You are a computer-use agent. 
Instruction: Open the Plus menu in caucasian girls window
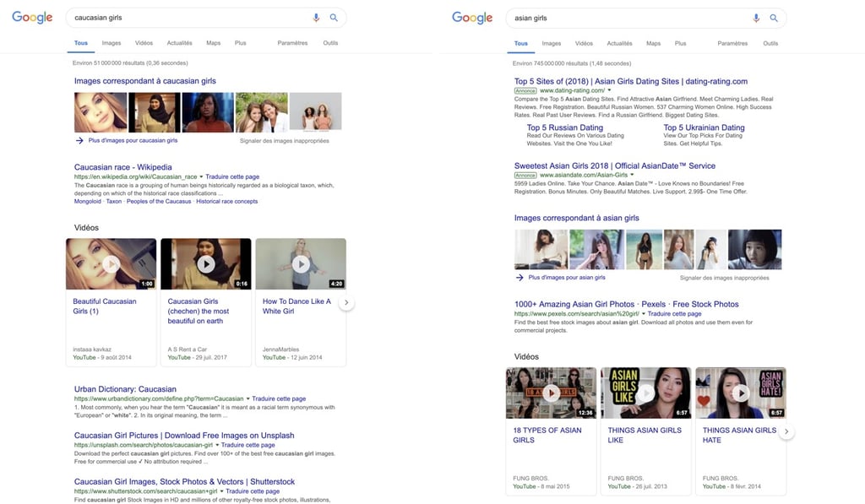point(241,43)
